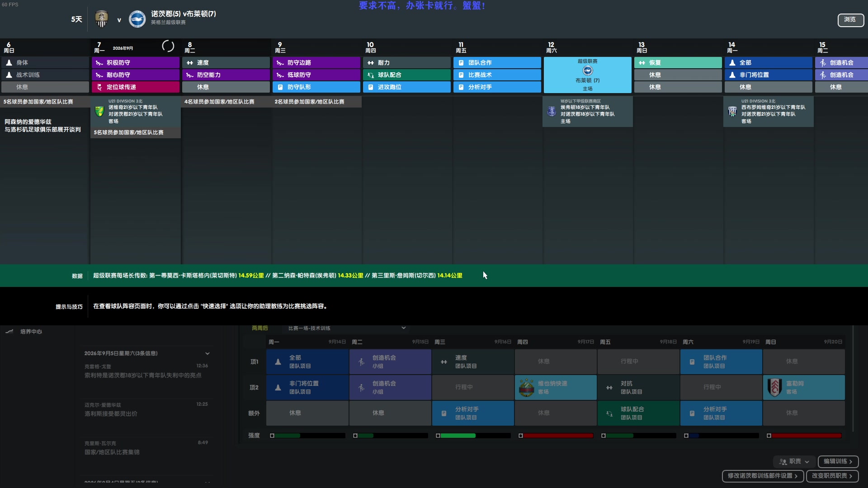Click the 比赛战术 session icon

pyautogui.click(x=461, y=75)
